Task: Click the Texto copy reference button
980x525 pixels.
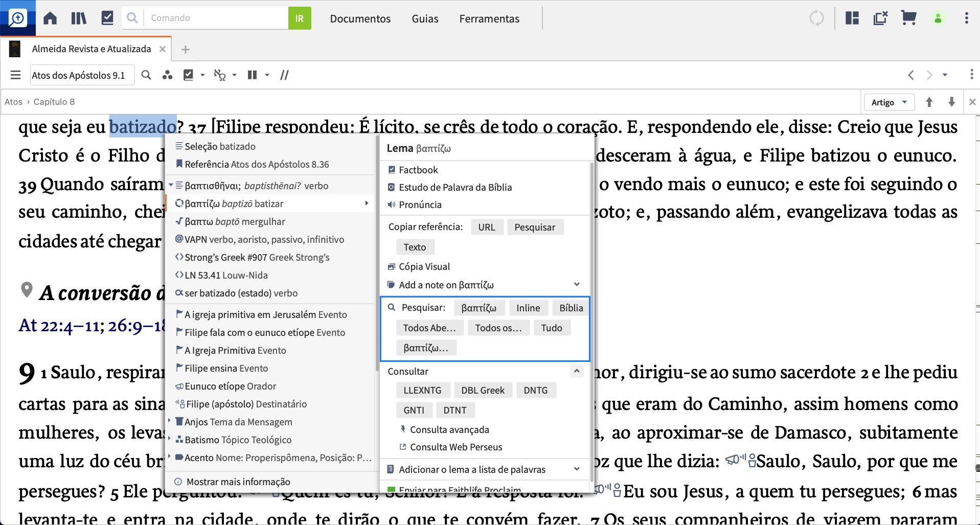Action: [415, 247]
